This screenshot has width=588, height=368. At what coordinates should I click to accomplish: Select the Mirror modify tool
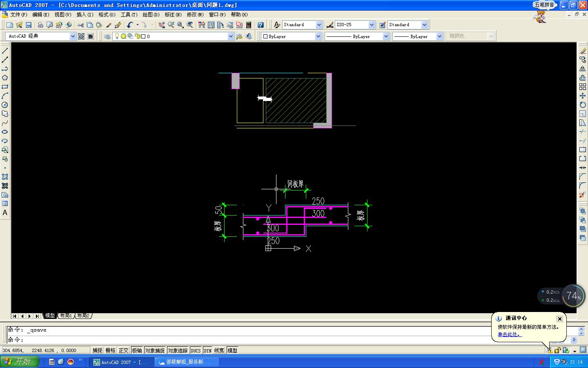(583, 69)
